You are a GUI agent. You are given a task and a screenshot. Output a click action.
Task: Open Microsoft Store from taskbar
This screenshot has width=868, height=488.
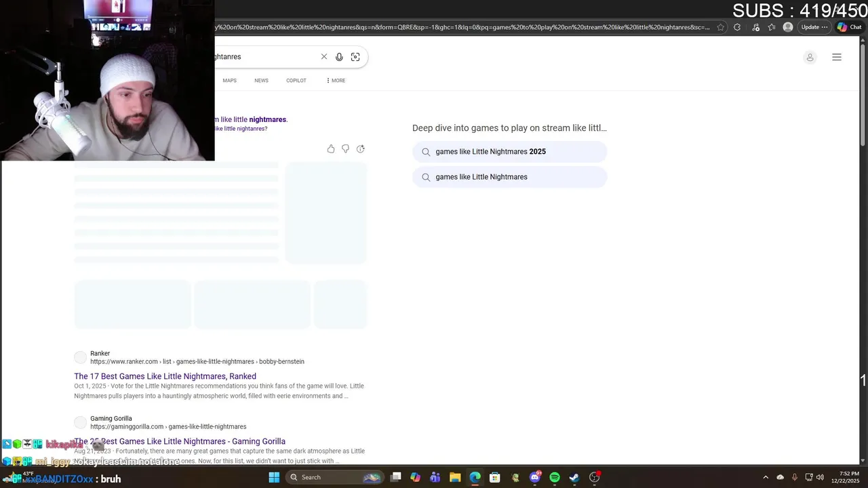(x=495, y=477)
